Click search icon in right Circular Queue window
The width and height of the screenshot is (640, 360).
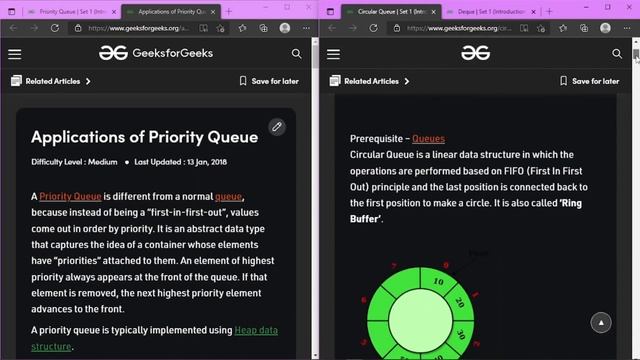pos(617,53)
